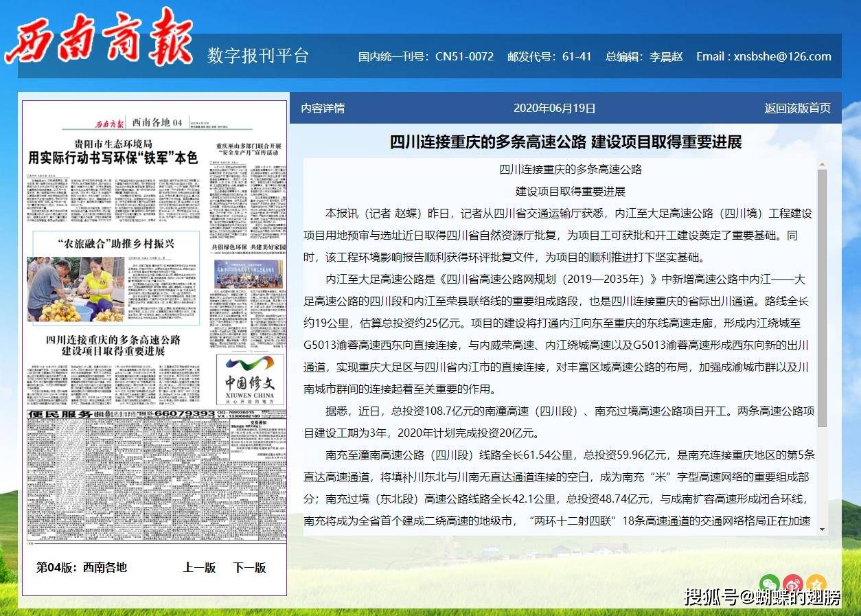
Task: Click the centered subtitle 建设项目取得重要进展
Action: pyautogui.click(x=571, y=191)
